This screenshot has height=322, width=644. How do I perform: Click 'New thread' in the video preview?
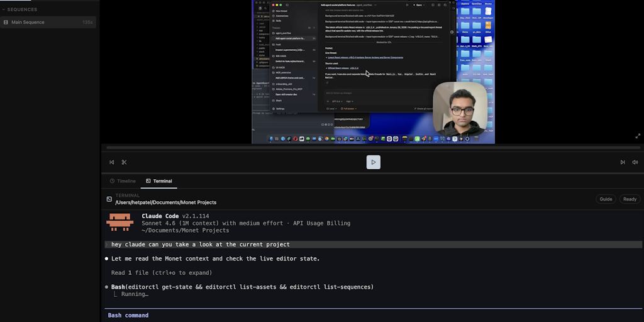(281, 11)
